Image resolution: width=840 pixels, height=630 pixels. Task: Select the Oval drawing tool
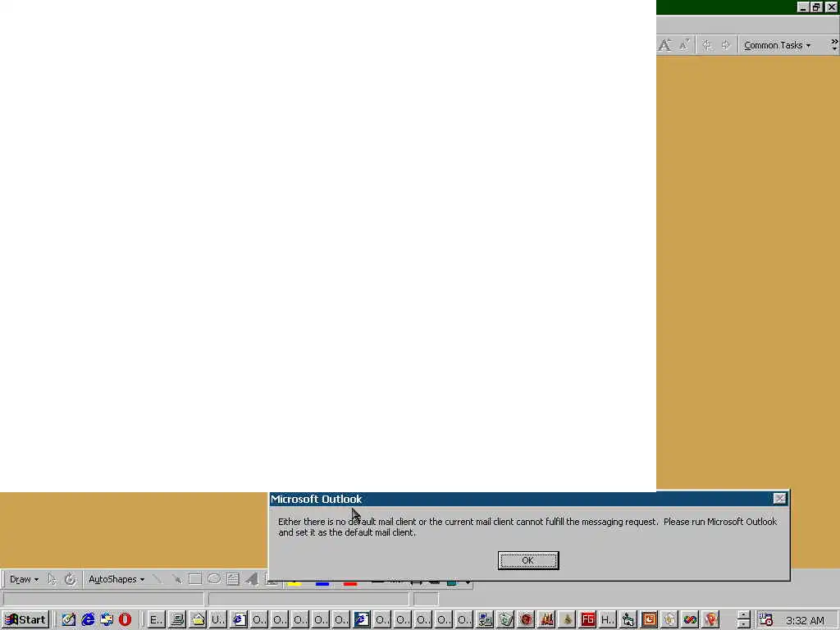click(214, 579)
